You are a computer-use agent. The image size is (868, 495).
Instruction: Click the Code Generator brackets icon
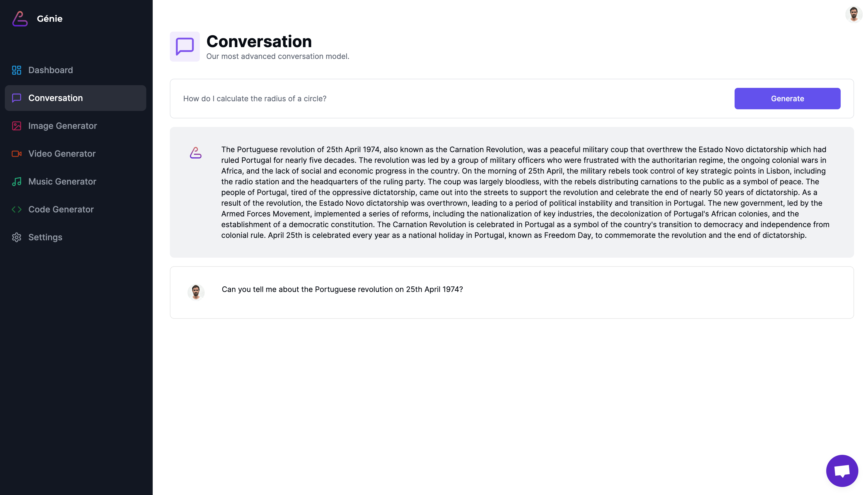(x=16, y=209)
